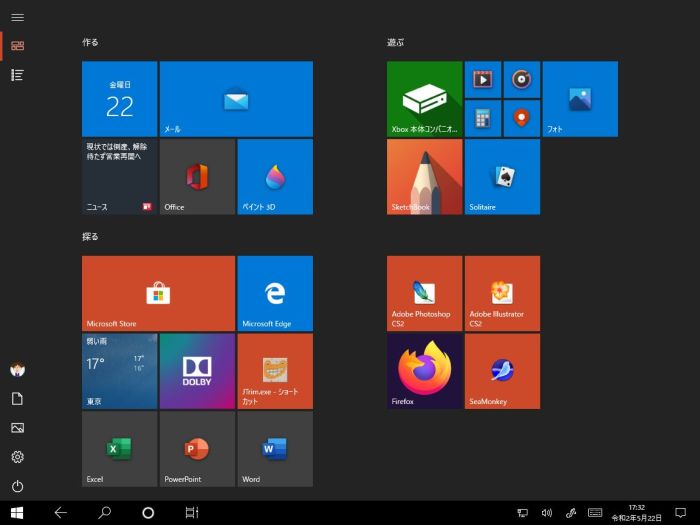This screenshot has width=700, height=525.
Task: Open Adobe Illustrator CS2 tile
Action: (x=502, y=293)
